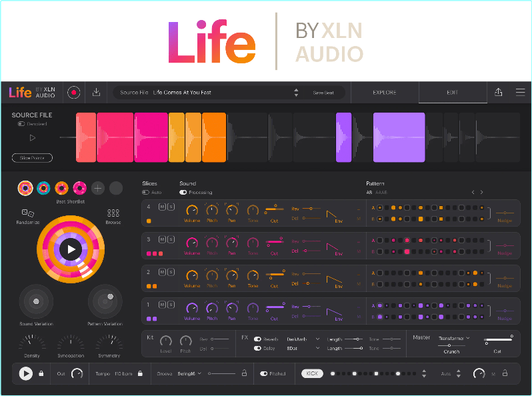Viewport: 532px width, 396px height.
Task: Solo track 2 with S button
Action: [171, 272]
